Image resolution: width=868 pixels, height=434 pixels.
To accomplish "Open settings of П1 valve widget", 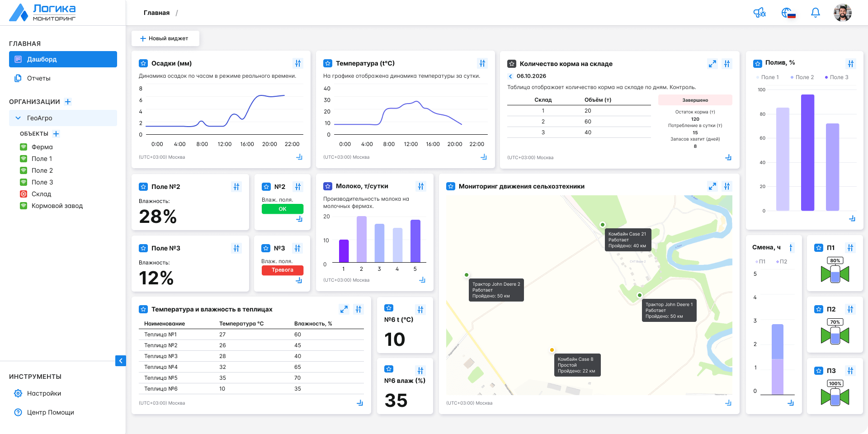I will point(850,248).
